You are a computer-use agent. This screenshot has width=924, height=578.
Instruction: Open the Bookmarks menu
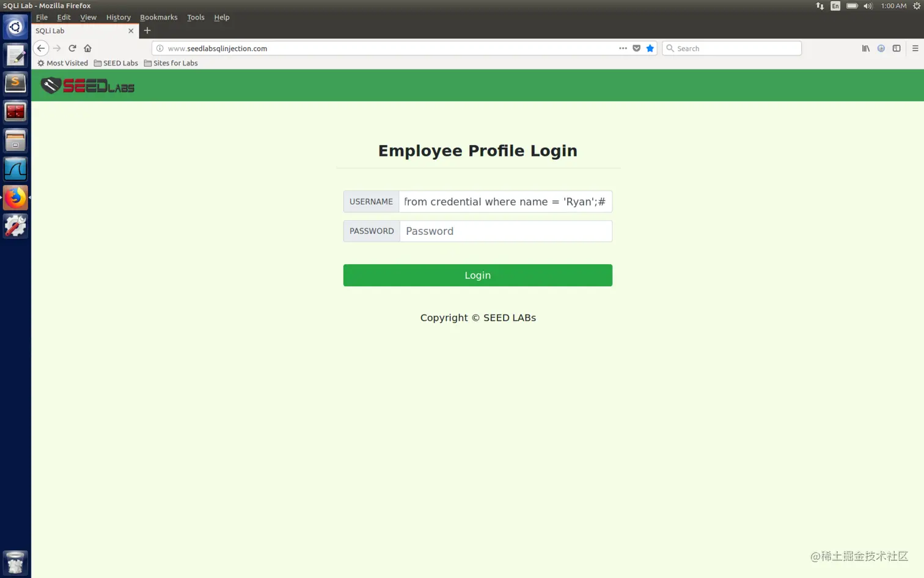click(158, 17)
